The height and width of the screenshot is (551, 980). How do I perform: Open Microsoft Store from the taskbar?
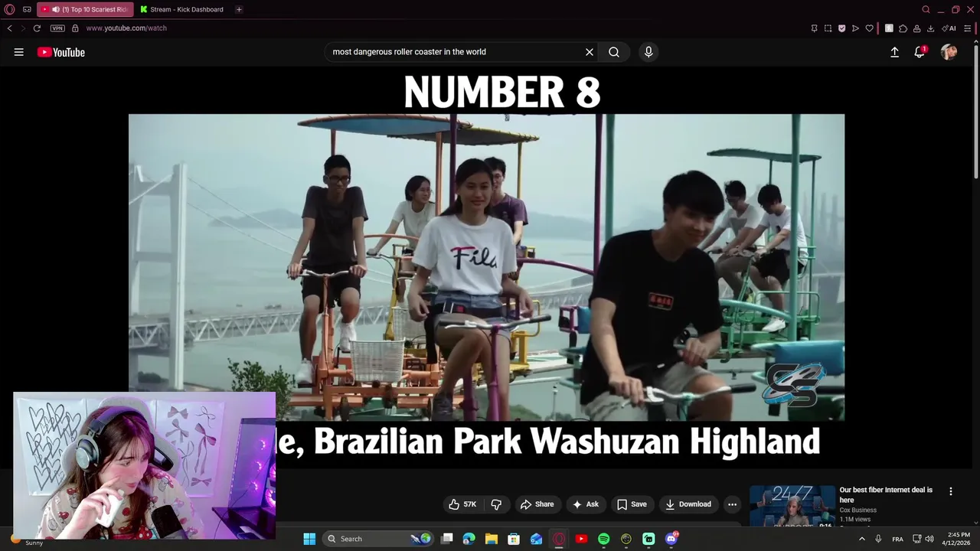coord(514,539)
